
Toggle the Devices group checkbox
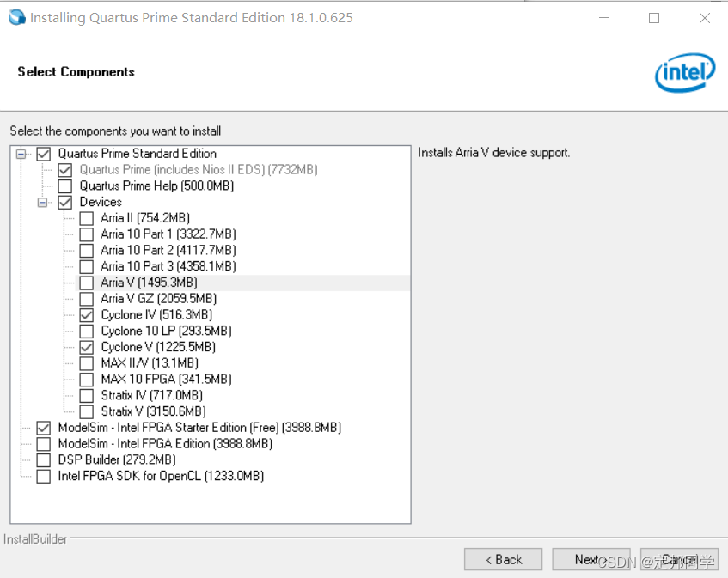pos(65,202)
